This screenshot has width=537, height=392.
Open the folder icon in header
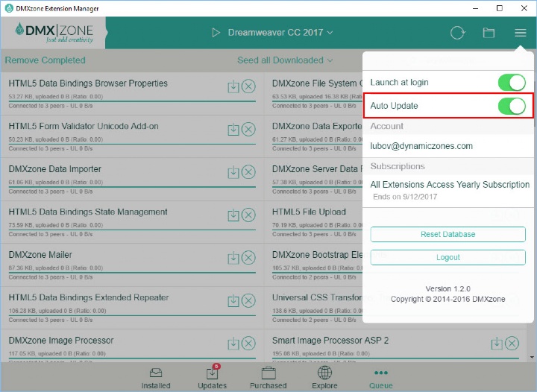click(489, 33)
